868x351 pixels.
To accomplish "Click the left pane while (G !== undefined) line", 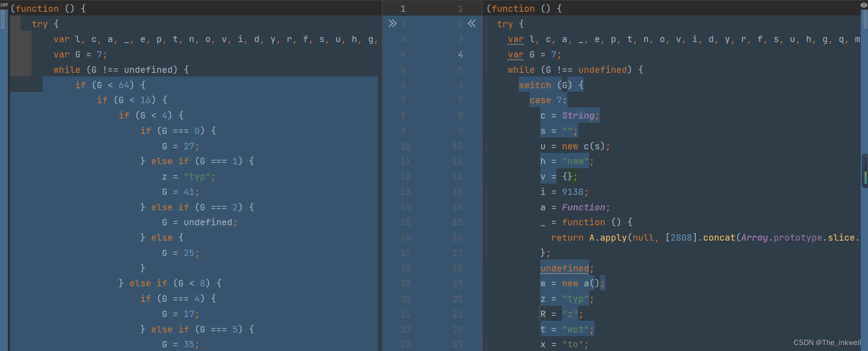I will pos(121,70).
